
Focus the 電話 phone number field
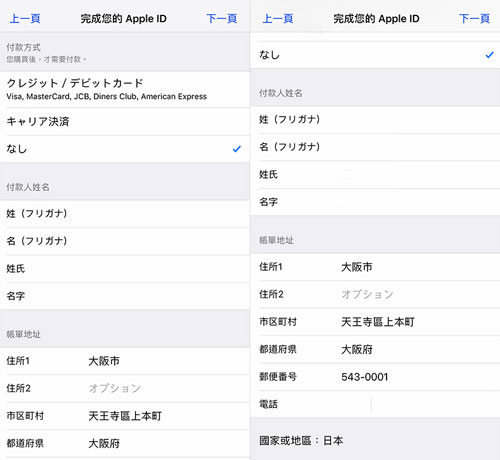(x=375, y=404)
